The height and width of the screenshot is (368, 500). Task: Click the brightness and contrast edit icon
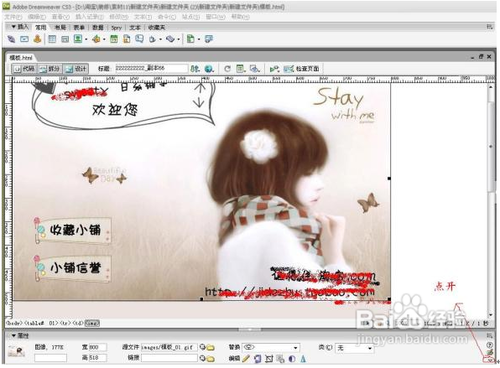pyautogui.click(x=292, y=359)
